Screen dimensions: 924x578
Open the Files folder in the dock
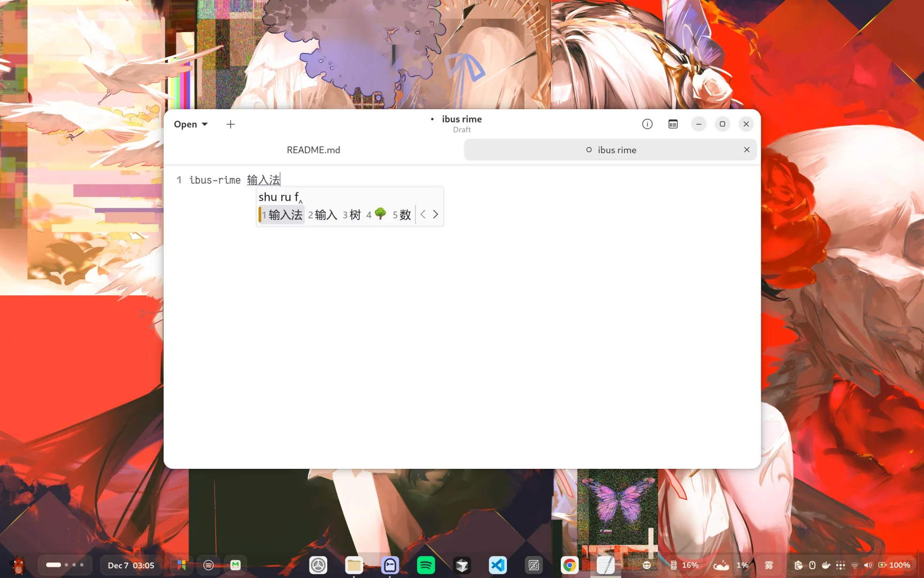354,565
